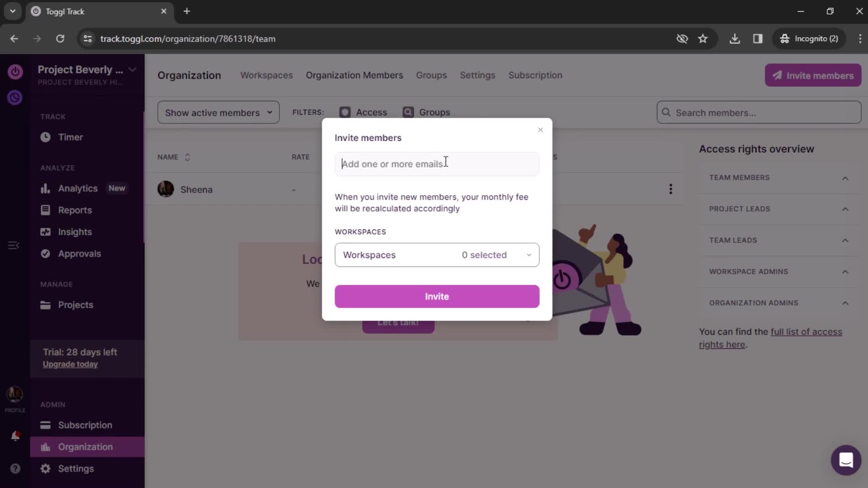Navigate to Reports section
The image size is (868, 488).
click(x=75, y=210)
